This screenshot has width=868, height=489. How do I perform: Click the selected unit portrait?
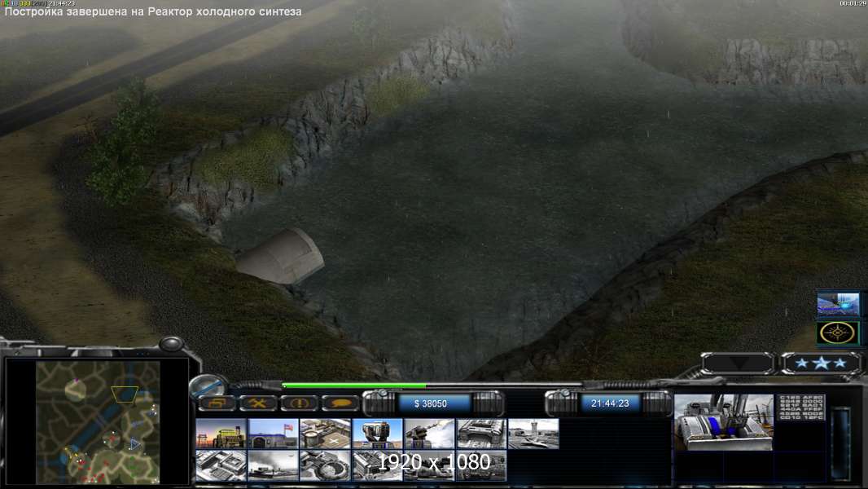click(x=724, y=422)
